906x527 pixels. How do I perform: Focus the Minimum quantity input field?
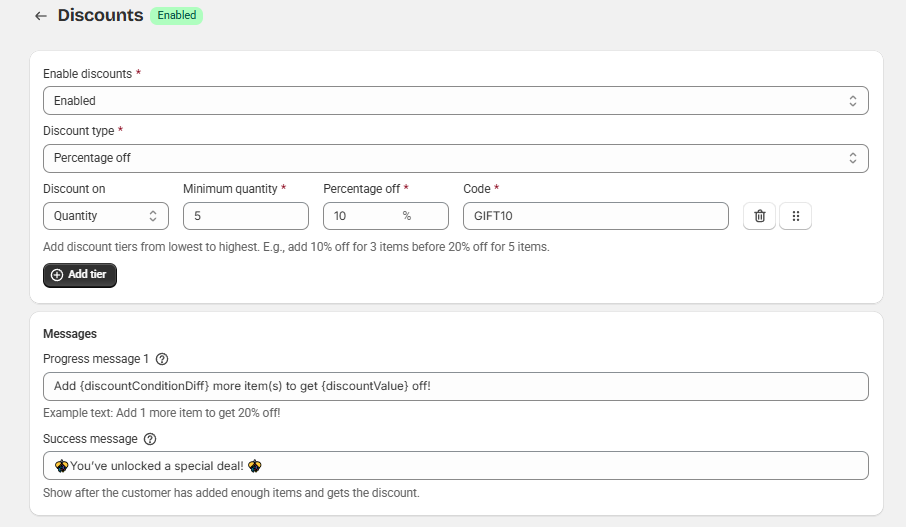pyautogui.click(x=245, y=216)
